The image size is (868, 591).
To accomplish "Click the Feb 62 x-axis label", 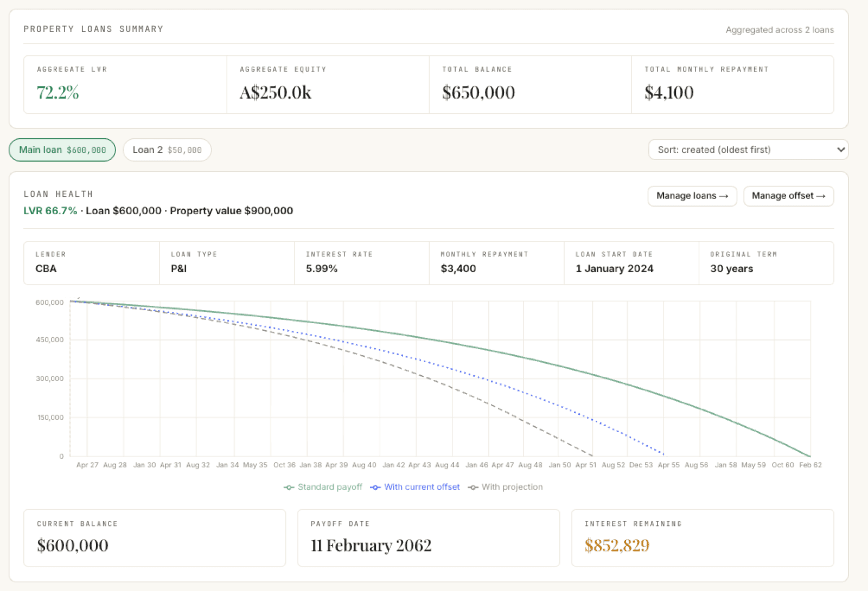I will (x=810, y=465).
